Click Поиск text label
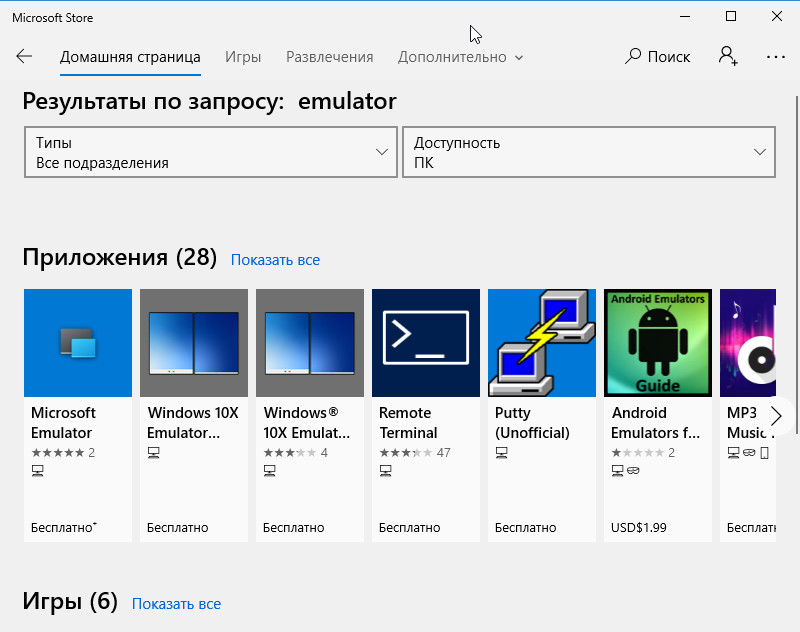The height and width of the screenshot is (632, 800). 669,57
